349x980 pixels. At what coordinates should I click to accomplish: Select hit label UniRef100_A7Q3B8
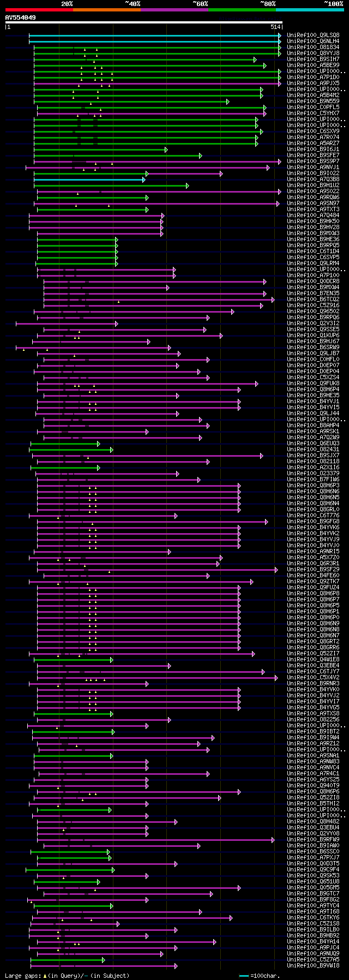pos(313,179)
